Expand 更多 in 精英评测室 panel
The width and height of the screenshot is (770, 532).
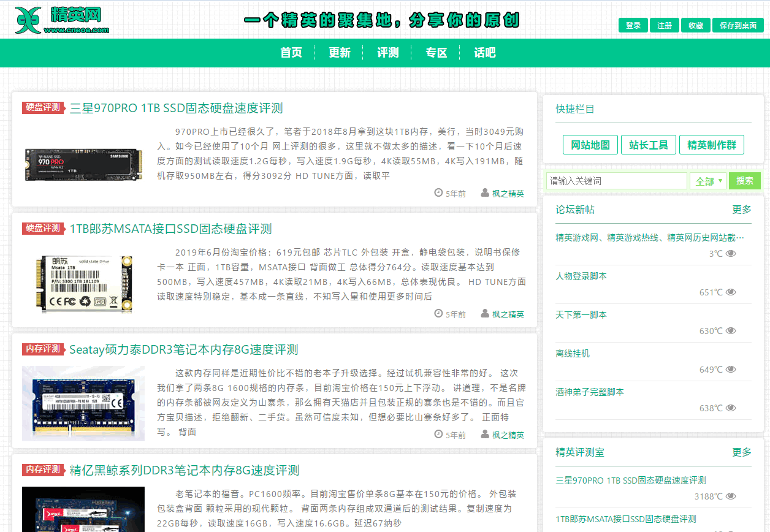[741, 452]
